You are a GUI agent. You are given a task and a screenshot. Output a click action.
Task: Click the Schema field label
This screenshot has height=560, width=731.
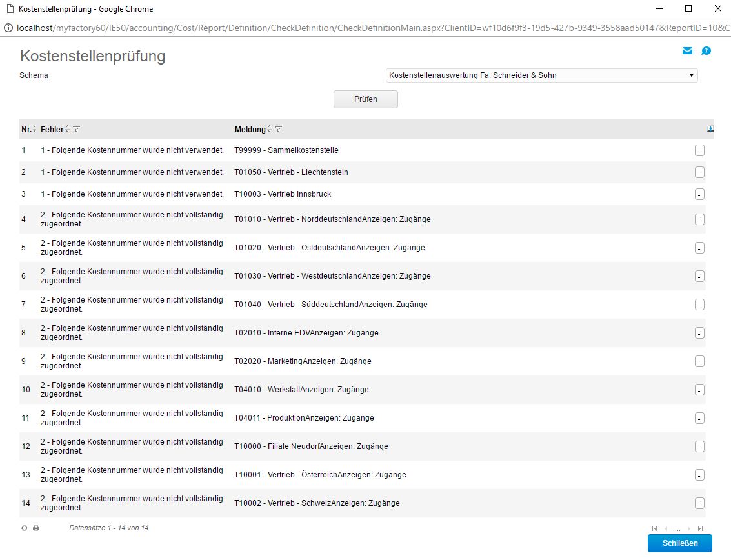click(x=34, y=75)
